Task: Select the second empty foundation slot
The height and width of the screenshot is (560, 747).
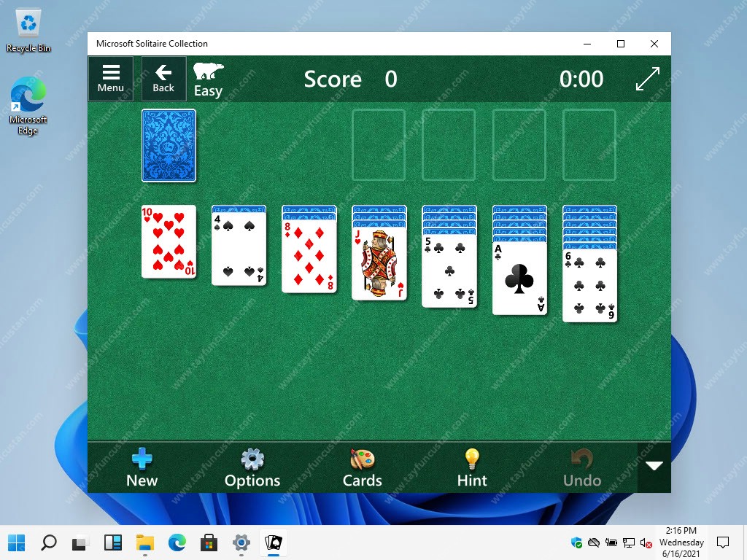Action: click(449, 145)
